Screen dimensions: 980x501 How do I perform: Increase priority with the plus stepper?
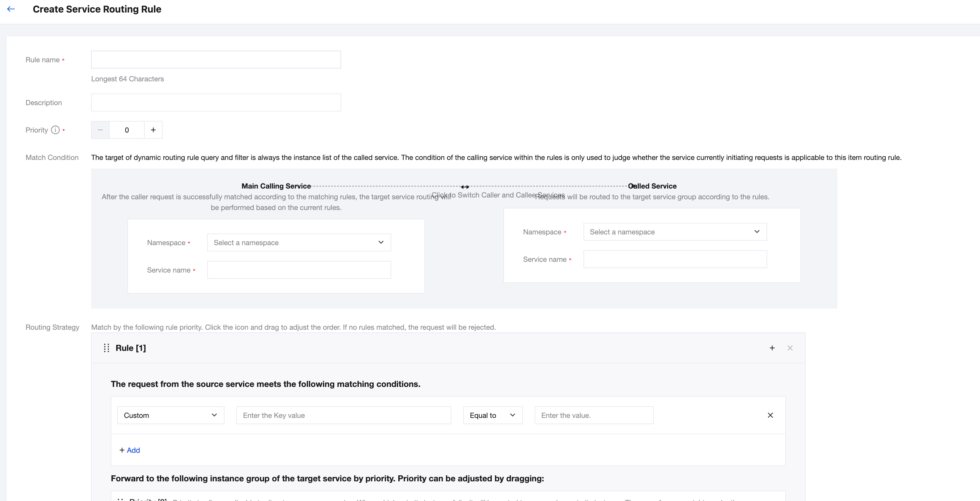[153, 130]
